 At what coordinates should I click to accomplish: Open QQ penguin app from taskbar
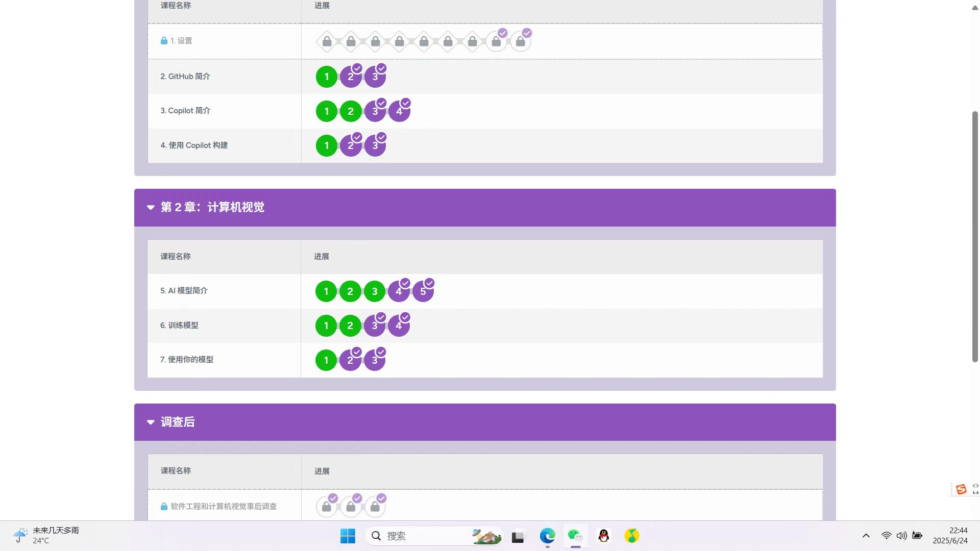(604, 536)
